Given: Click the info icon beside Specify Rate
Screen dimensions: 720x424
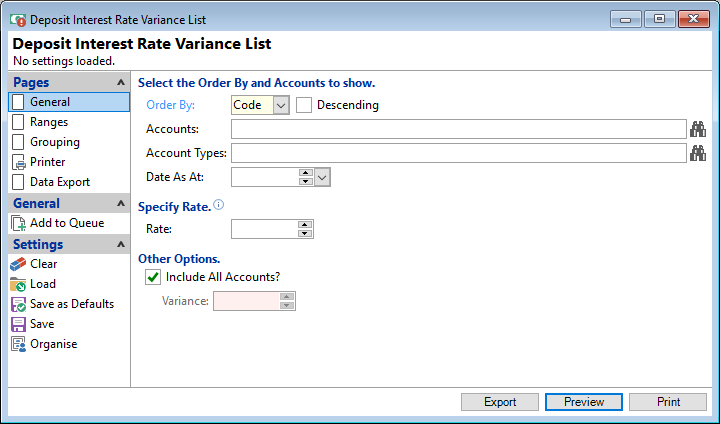Looking at the screenshot, I should tap(219, 206).
